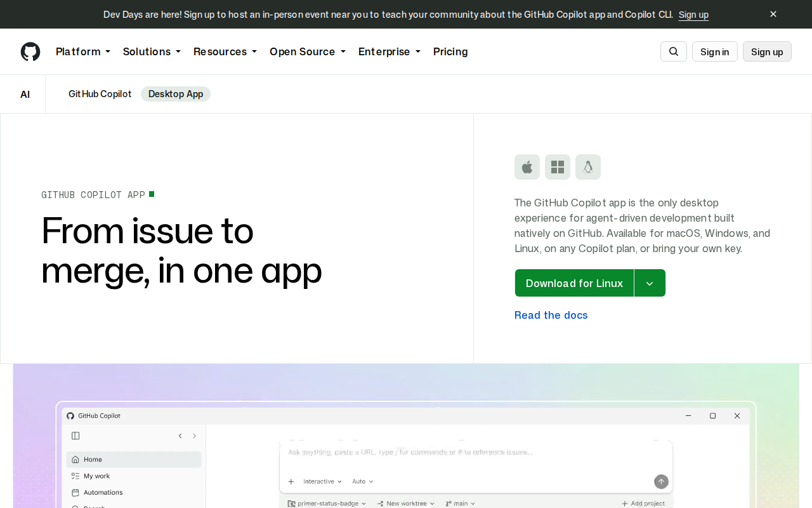
Task: Toggle the sidebar panel icon in the app preview
Action: point(75,436)
